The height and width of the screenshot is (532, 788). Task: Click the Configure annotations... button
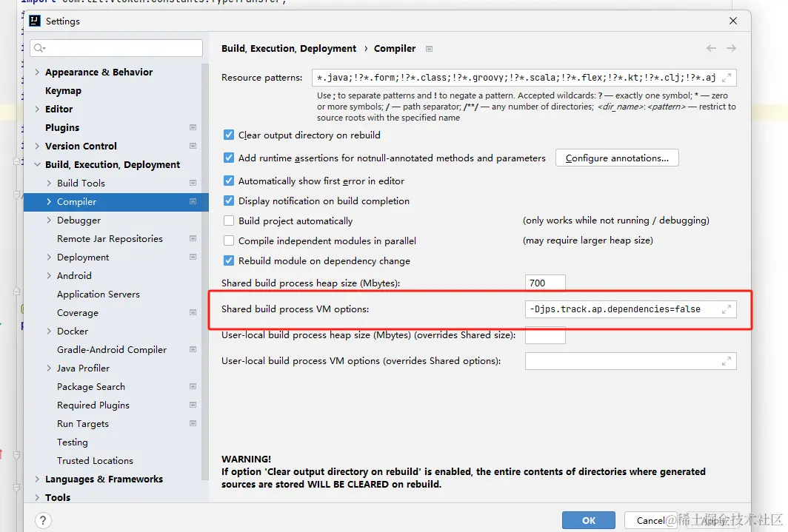click(617, 158)
